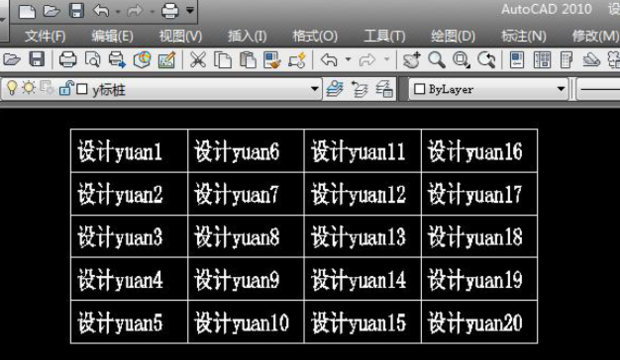Toggle layer freeze sun icon
620x360 pixels.
tap(28, 88)
